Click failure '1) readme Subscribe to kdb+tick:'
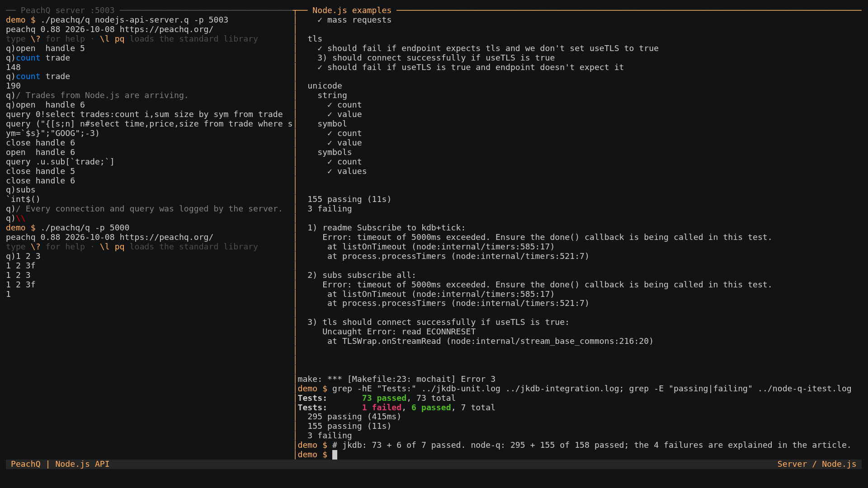 click(387, 228)
